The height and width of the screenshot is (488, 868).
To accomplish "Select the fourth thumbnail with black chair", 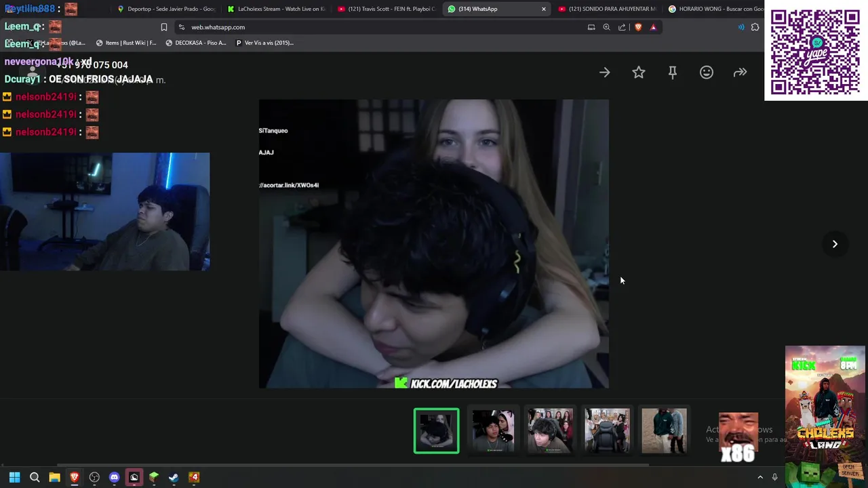I will tap(607, 430).
